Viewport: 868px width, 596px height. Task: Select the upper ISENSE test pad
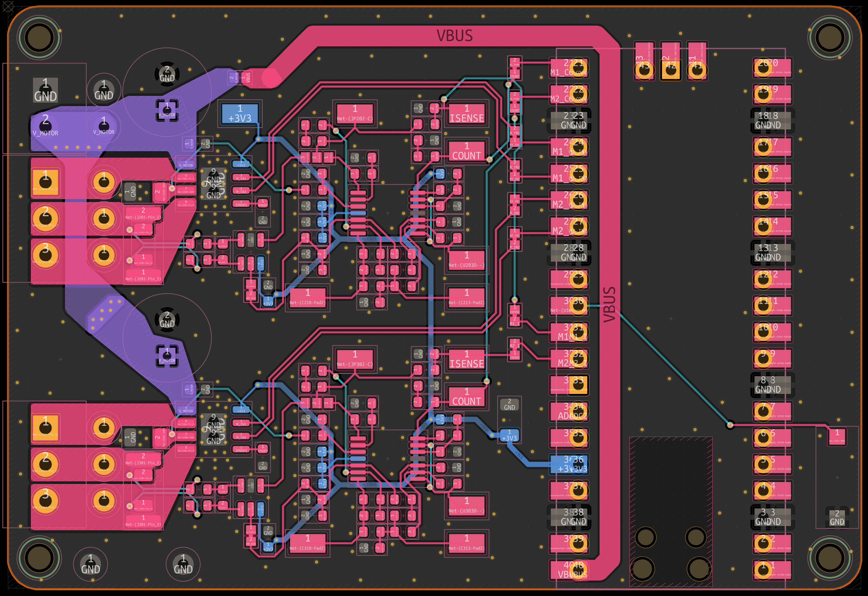tap(467, 114)
